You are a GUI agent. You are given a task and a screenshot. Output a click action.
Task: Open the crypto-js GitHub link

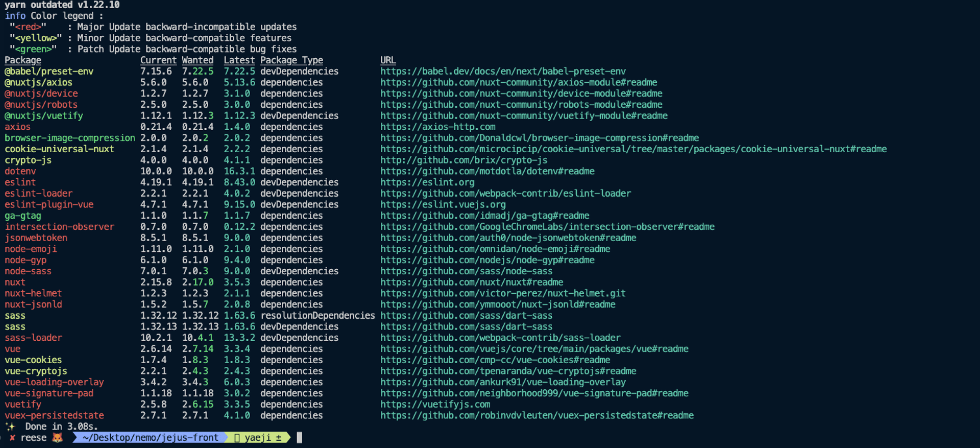tap(463, 160)
